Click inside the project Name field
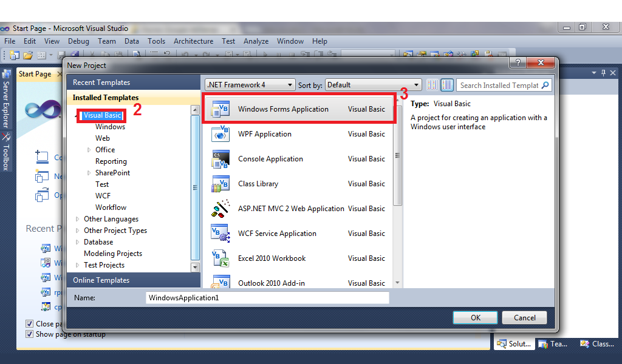Image resolution: width=622 pixels, height=364 pixels. (x=267, y=297)
